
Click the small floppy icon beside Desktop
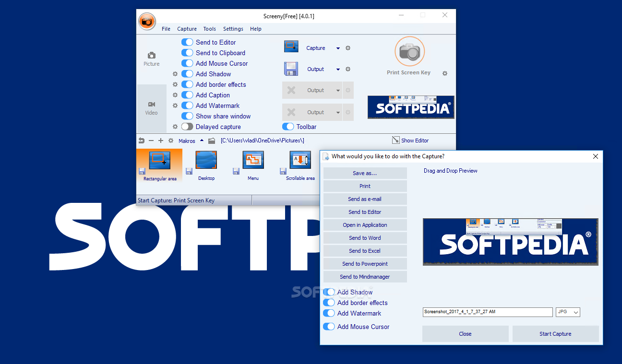[x=189, y=171]
